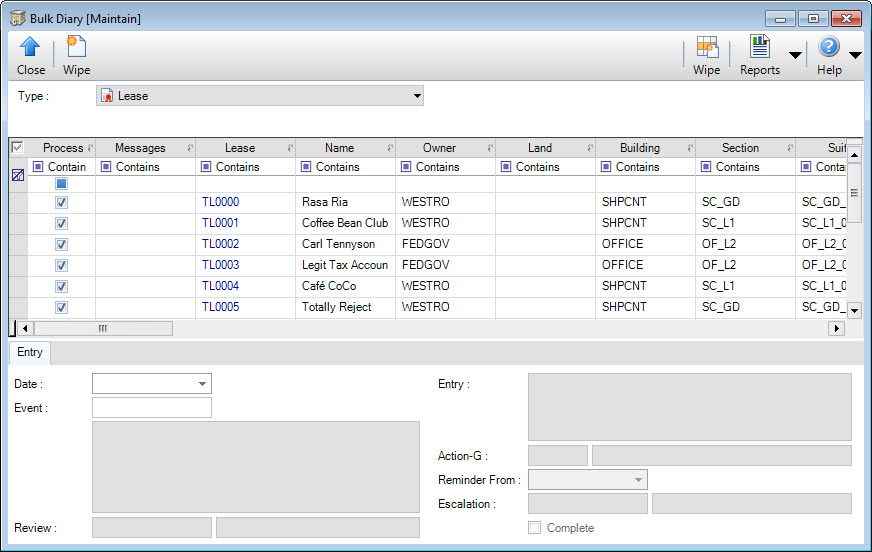
Task: Click the grid scroll right arrow
Action: [x=836, y=329]
